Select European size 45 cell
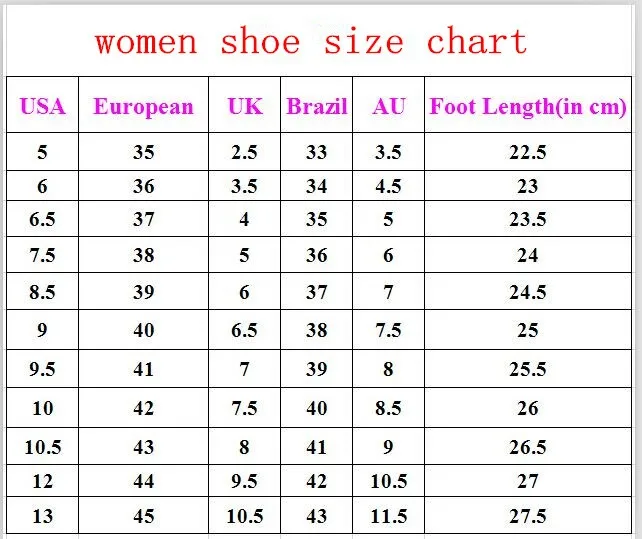Viewport: 642px width, 539px height. [x=143, y=516]
